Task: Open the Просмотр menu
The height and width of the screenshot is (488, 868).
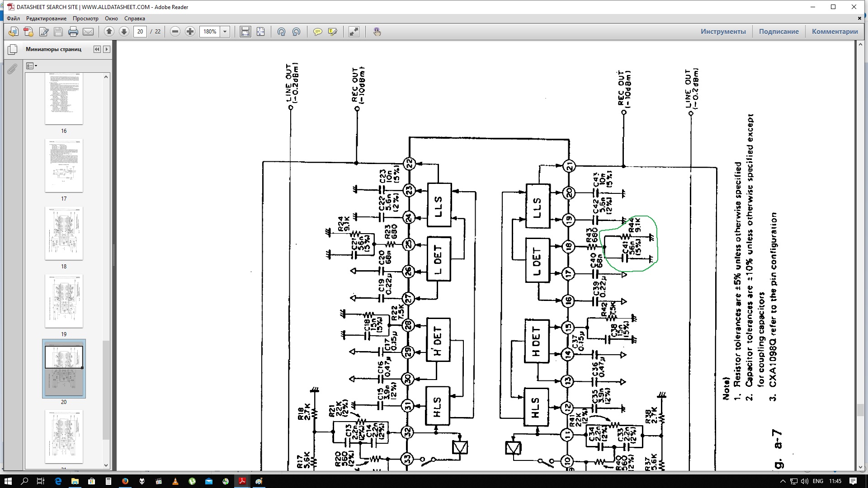Action: 85,19
